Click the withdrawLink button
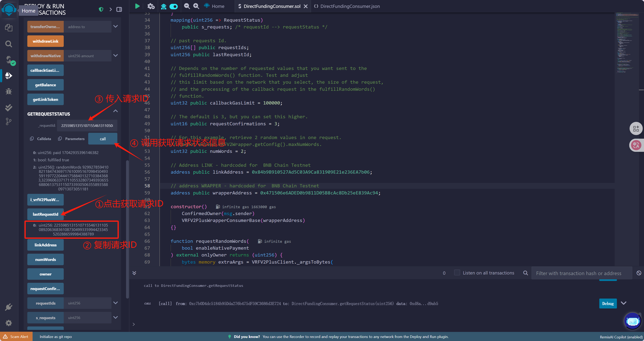 point(46,41)
